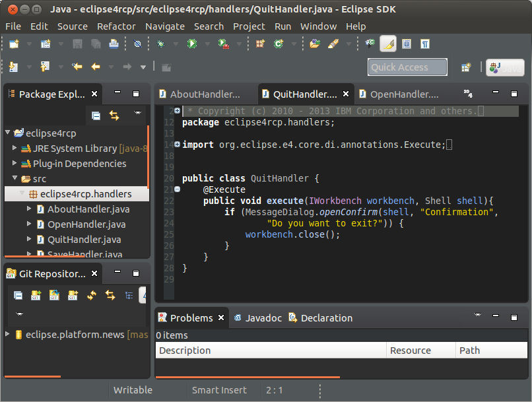This screenshot has height=402, width=532.
Task: Collapse execute method fold on line 21
Action: [x=177, y=189]
